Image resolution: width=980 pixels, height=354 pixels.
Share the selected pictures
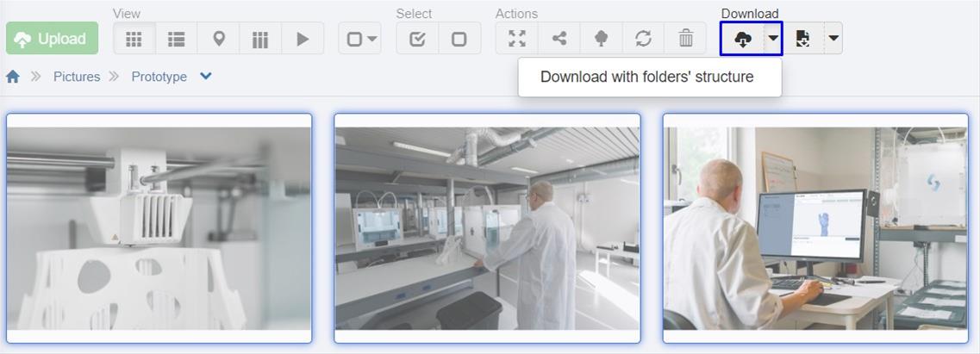(559, 39)
